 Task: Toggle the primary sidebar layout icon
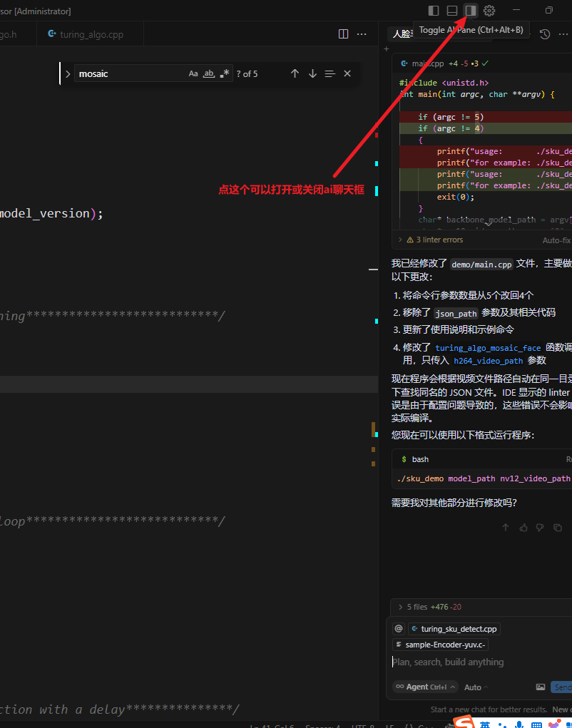tap(434, 10)
